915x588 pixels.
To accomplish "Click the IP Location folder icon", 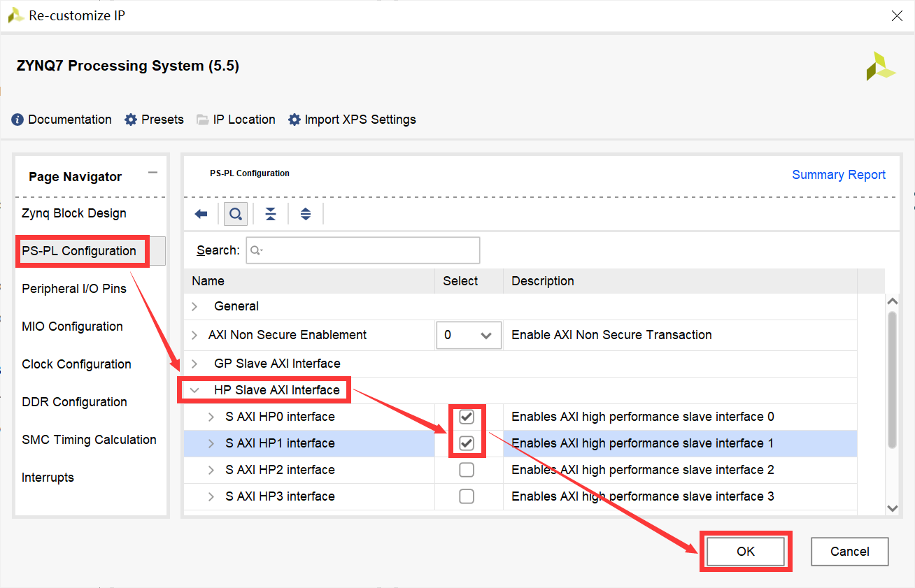I will [203, 120].
